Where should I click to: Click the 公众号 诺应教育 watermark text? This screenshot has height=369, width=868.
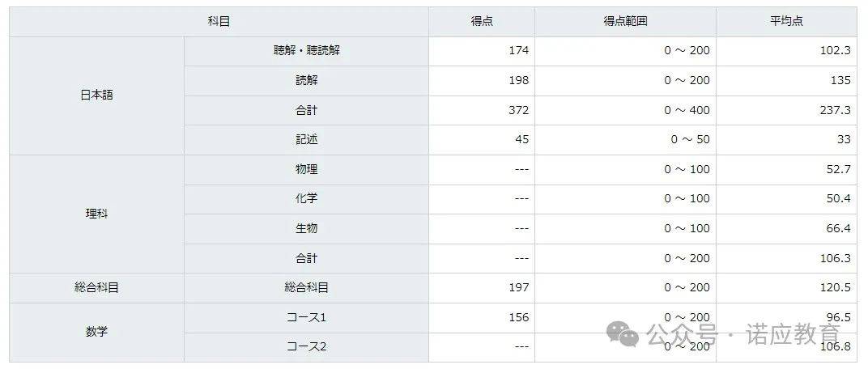pyautogui.click(x=743, y=335)
